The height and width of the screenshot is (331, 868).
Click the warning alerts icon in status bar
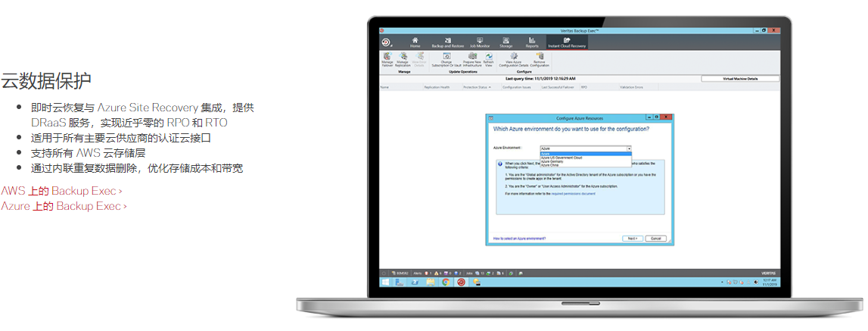coord(436,273)
